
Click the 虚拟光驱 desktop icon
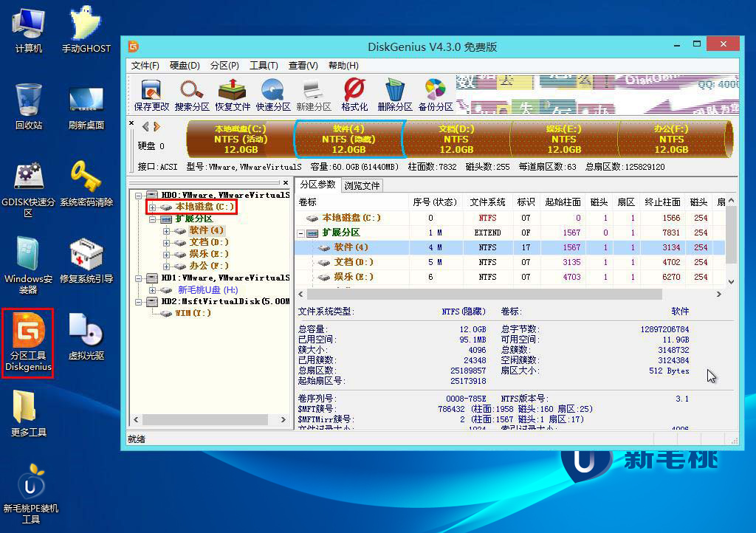(86, 337)
